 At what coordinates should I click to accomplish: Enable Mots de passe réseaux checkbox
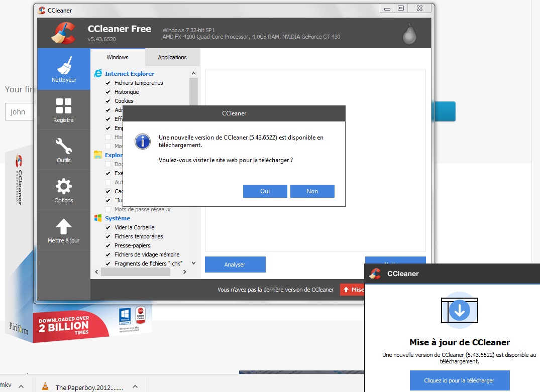108,209
